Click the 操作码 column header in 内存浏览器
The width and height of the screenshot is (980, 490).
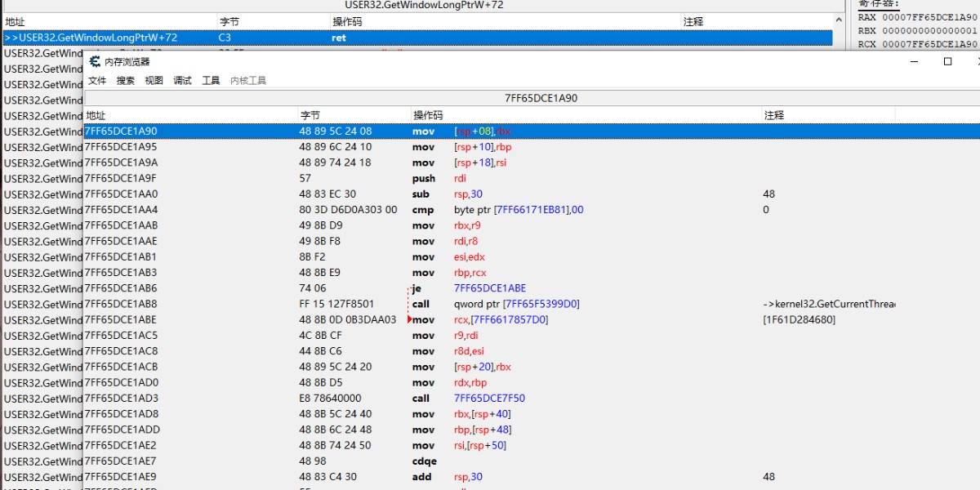click(586, 116)
